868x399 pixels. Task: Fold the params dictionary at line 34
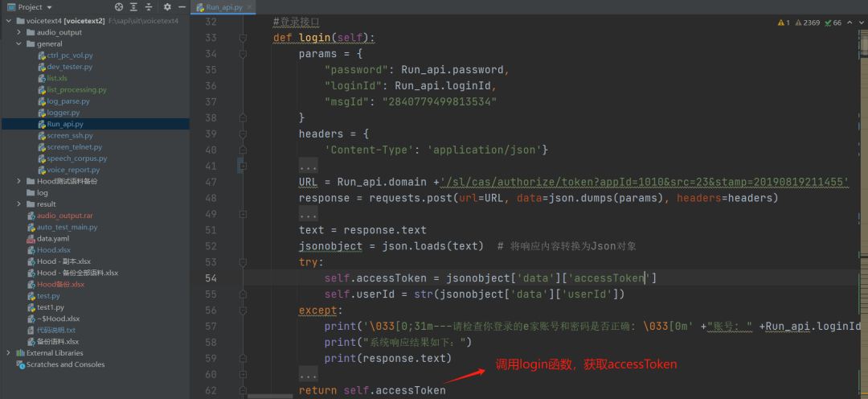(243, 54)
